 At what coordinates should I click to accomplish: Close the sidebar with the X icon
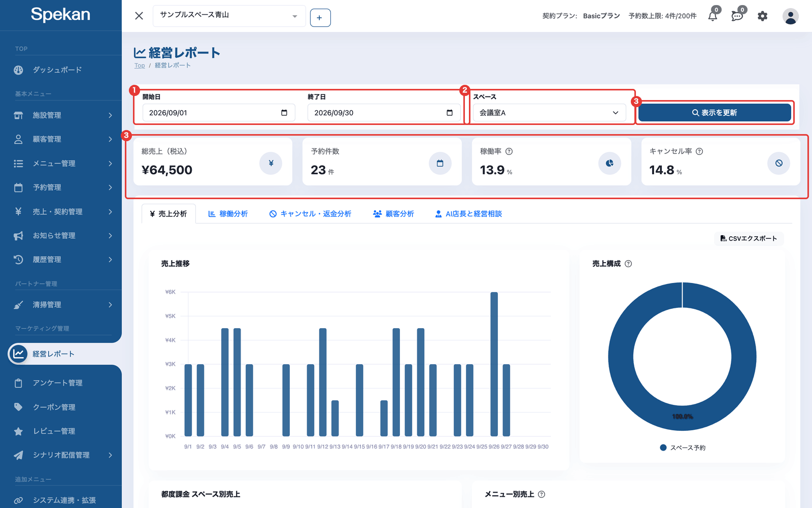(x=139, y=16)
